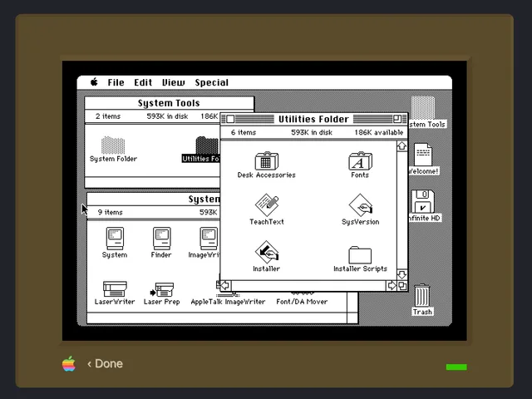Viewport: 532px width, 399px height.
Task: Select the Trash can on the desktop
Action: coord(422,295)
